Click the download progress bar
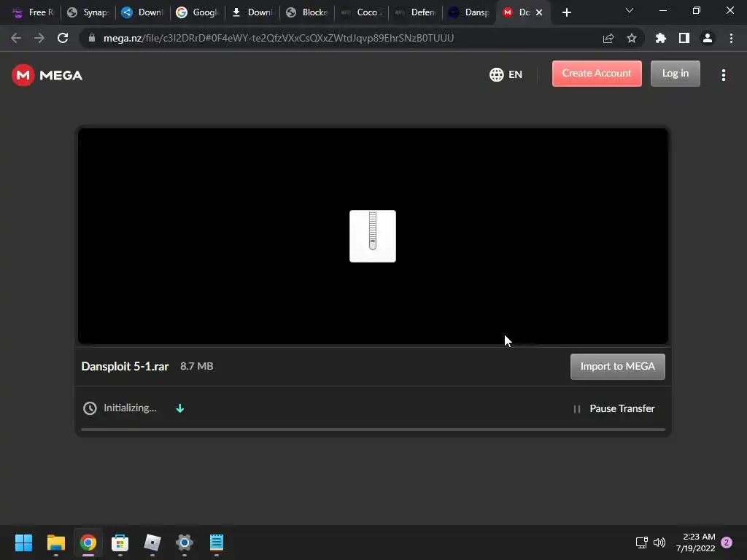Viewport: 747px width, 560px height. 373,429
